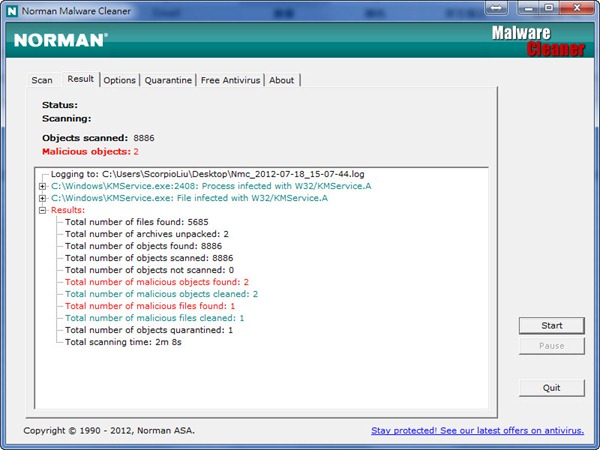Image resolution: width=600 pixels, height=450 pixels.
Task: Maximize the Norman Malware Cleaner window
Action: click(x=549, y=8)
